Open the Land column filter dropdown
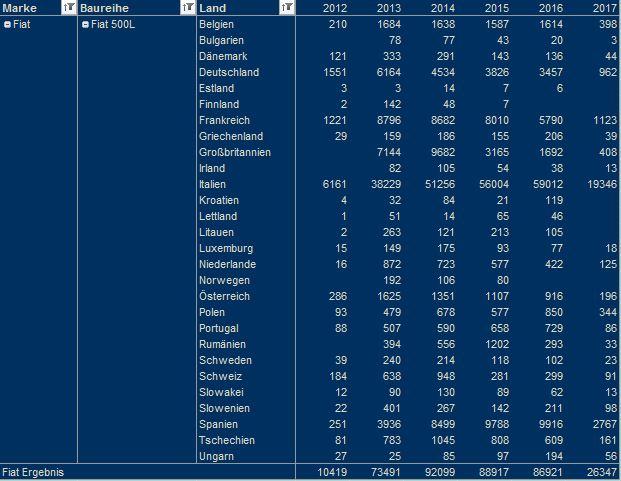Screen dimensions: 621x481 287,8
